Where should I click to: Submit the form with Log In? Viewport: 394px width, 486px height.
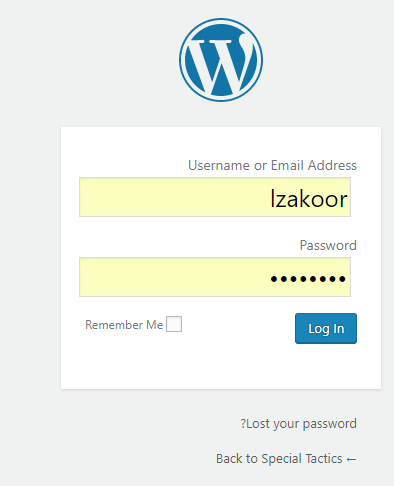click(x=326, y=328)
